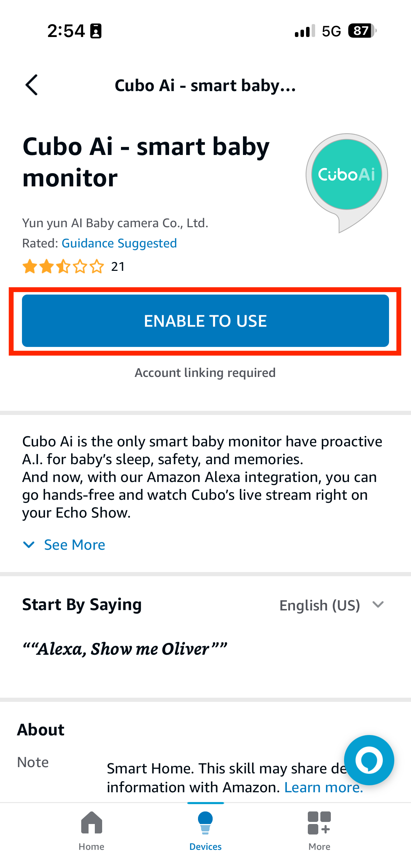This screenshot has height=868, width=411.
Task: Tap the star rating icons
Action: 63,267
